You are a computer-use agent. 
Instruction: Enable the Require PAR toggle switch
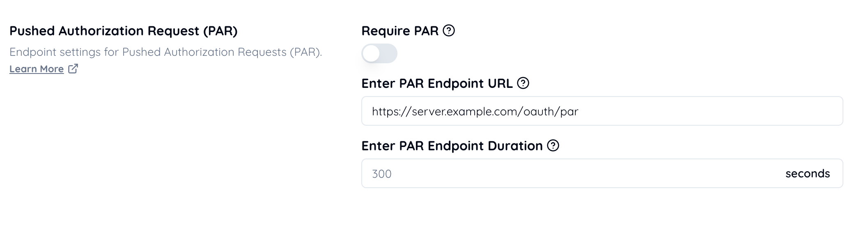(x=379, y=54)
